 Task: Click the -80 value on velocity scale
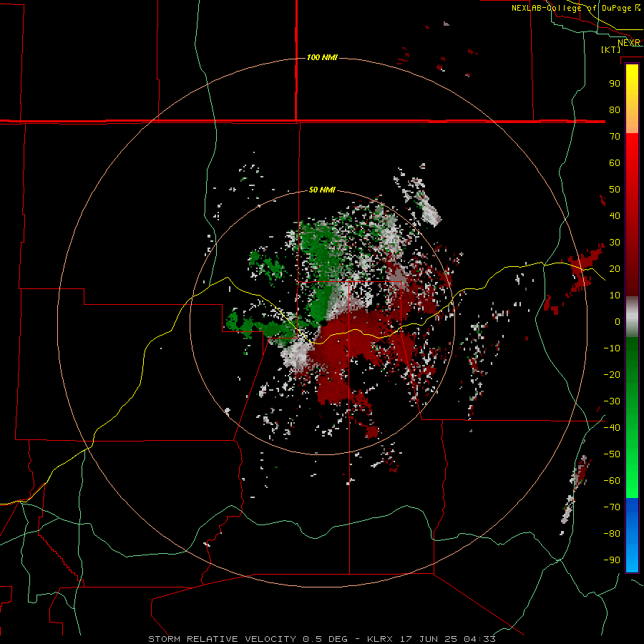[612, 534]
